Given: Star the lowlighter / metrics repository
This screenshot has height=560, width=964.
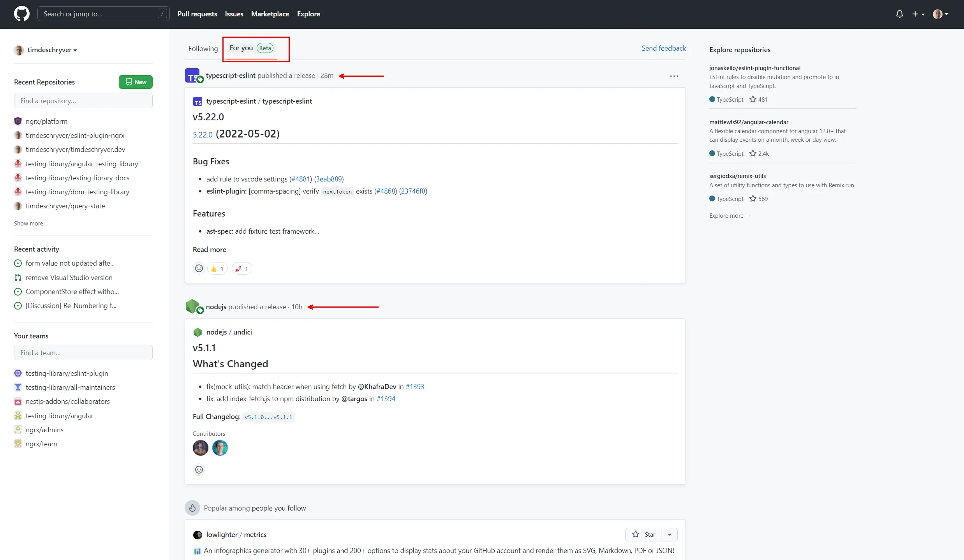Looking at the screenshot, I should click(643, 534).
